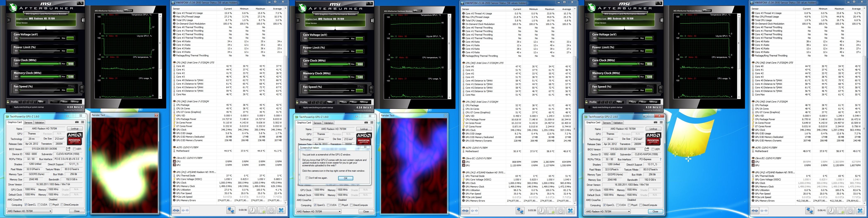Click the clock reset icon beside 0:05:56 timer
The height and width of the screenshot is (218, 868).
pyautogui.click(x=542, y=211)
